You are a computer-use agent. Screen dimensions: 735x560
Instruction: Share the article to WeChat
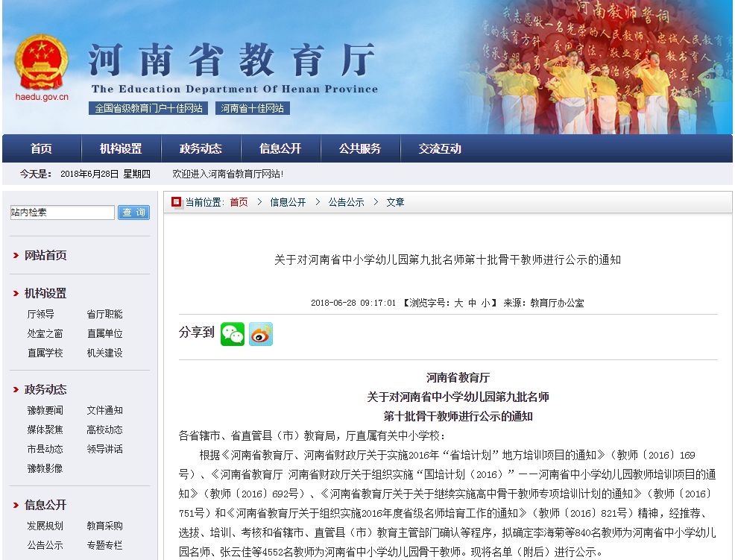234,334
